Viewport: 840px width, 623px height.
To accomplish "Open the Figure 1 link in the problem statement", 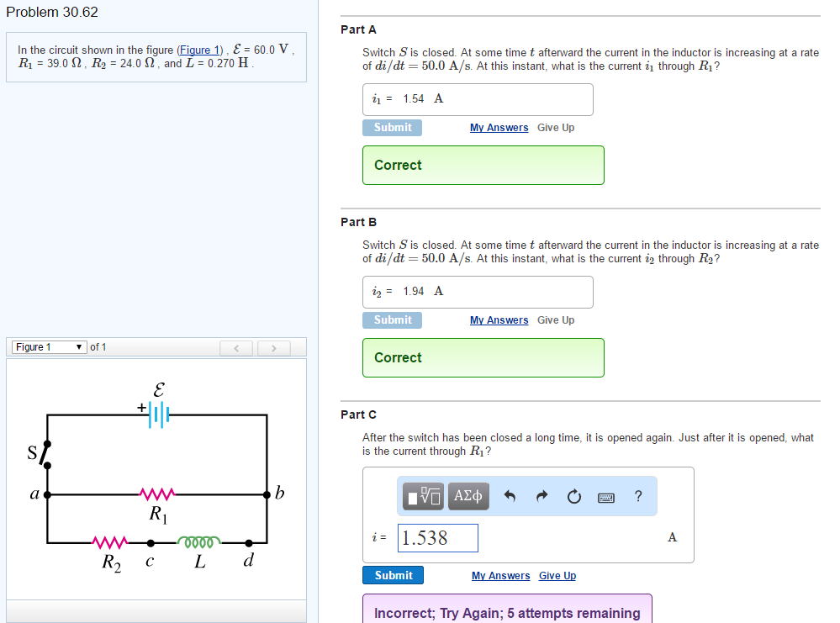I will click(x=199, y=50).
